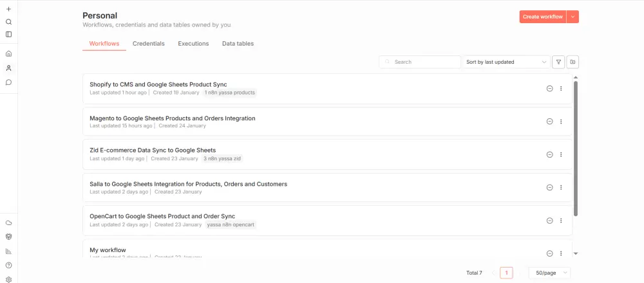The width and height of the screenshot is (644, 283).
Task: Open search from the sidebar magnifier icon
Action: click(8, 22)
